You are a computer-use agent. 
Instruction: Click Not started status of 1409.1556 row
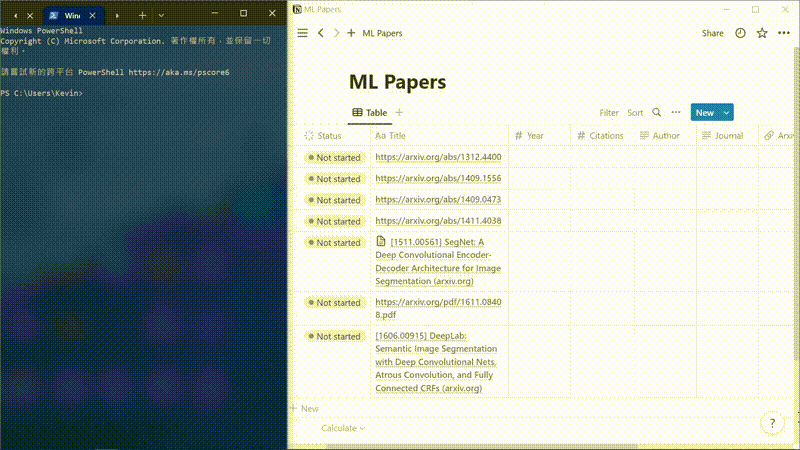click(x=335, y=179)
